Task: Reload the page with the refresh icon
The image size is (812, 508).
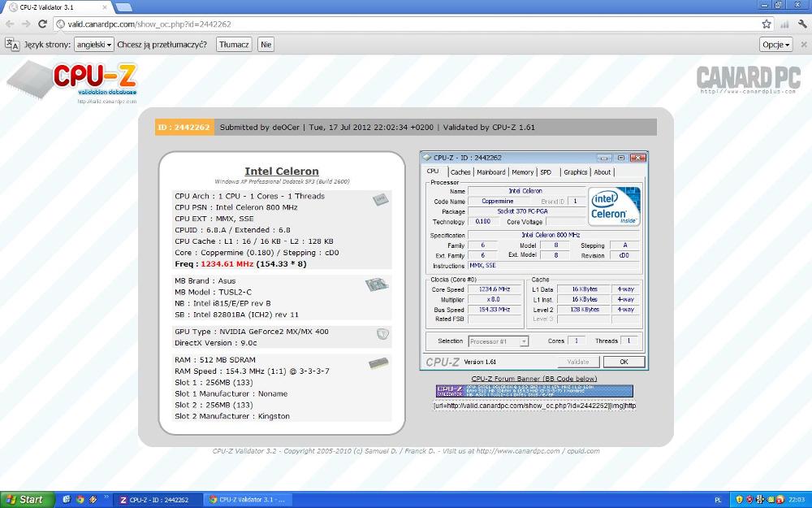Action: (42, 24)
